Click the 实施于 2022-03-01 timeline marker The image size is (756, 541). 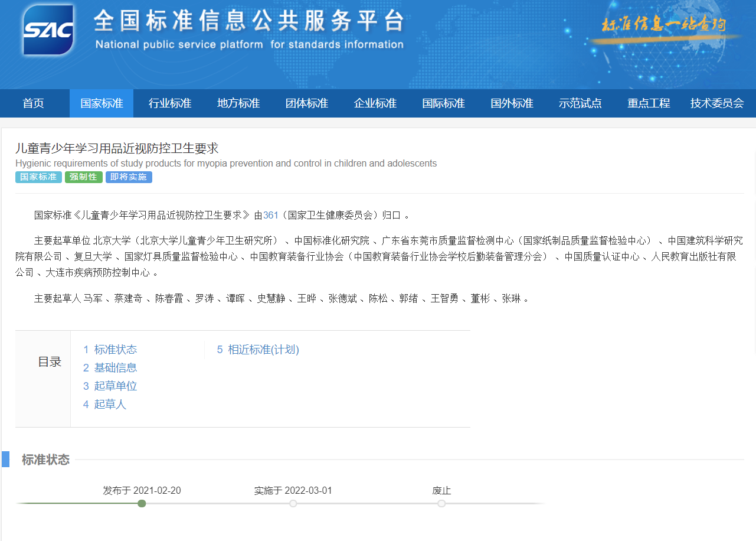click(293, 503)
